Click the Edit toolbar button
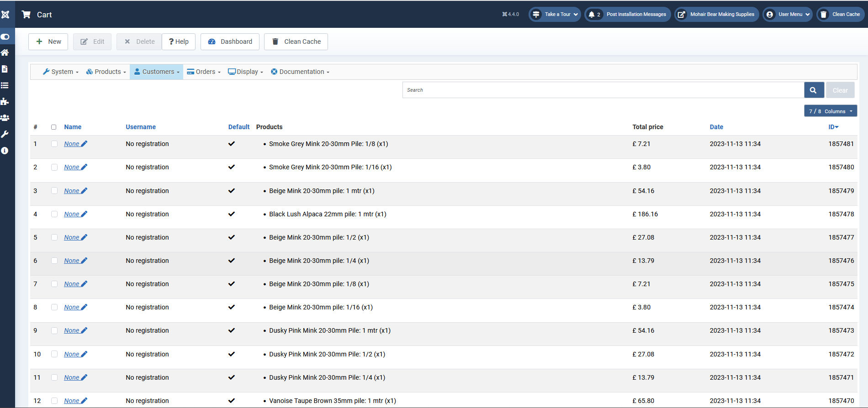This screenshot has height=408, width=868. click(92, 42)
